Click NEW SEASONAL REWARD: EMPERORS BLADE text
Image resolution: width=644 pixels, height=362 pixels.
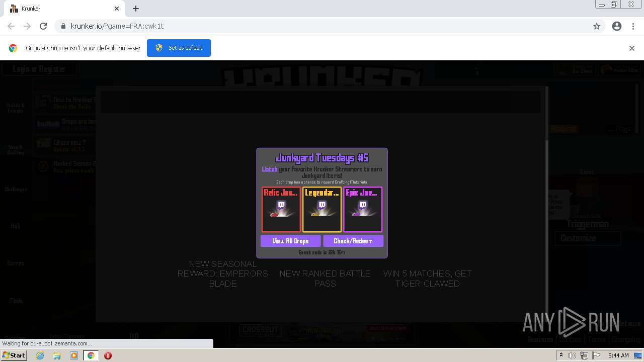223,274
